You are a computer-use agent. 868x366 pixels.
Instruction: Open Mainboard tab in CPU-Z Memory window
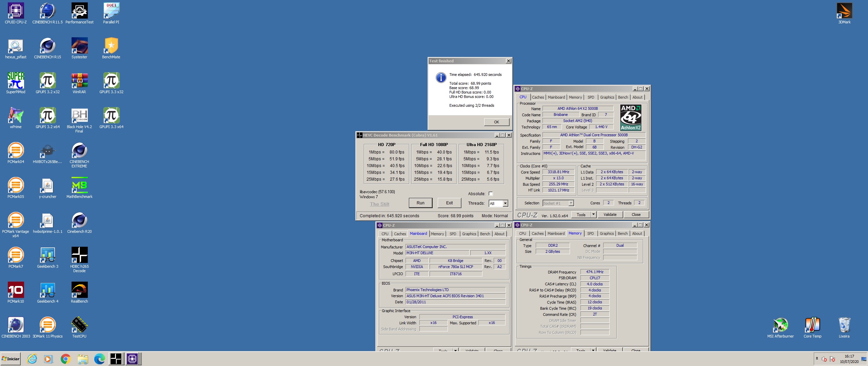pos(556,233)
